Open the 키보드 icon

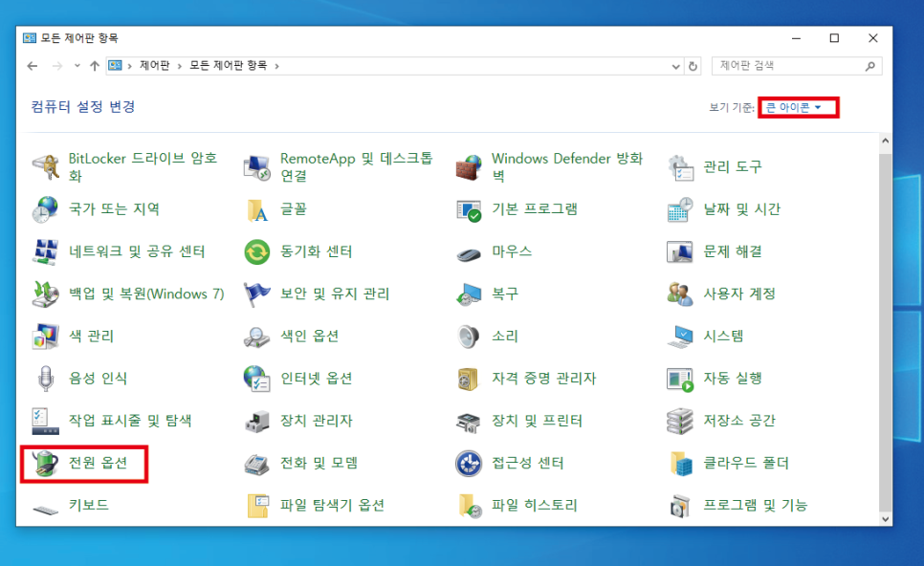[x=45, y=508]
